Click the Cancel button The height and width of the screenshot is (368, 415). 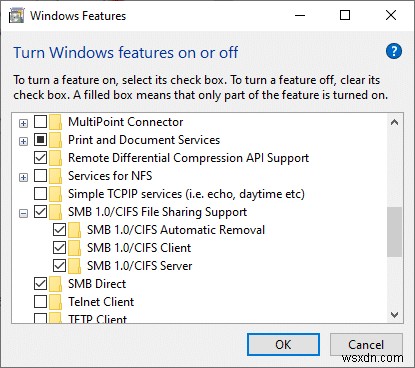366,345
